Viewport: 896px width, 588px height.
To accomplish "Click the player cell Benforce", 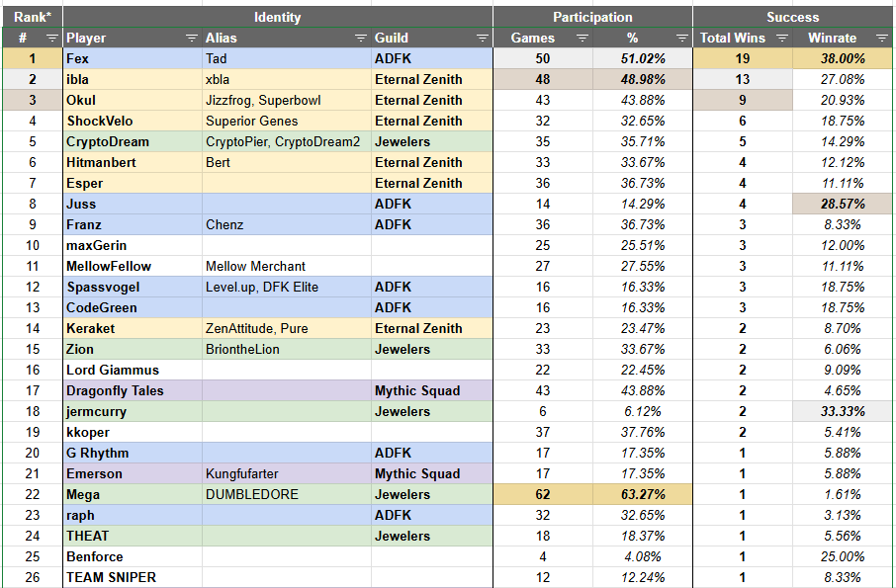I will [133, 556].
